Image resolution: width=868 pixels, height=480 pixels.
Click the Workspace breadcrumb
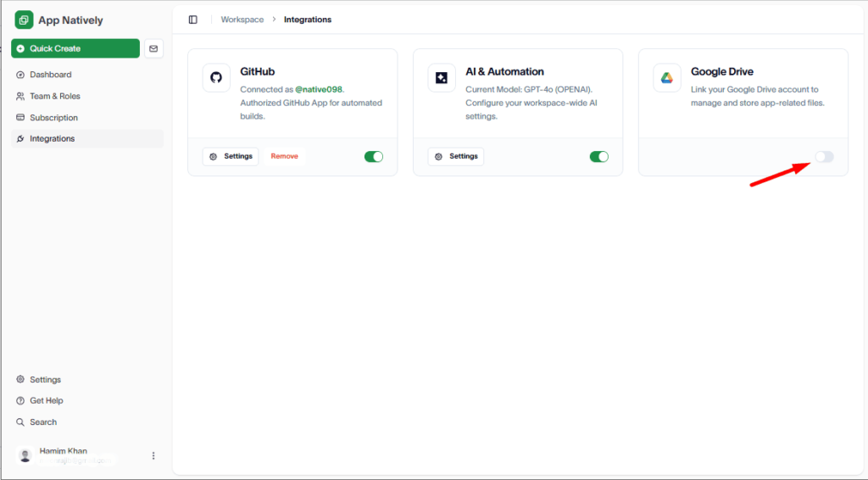(242, 20)
